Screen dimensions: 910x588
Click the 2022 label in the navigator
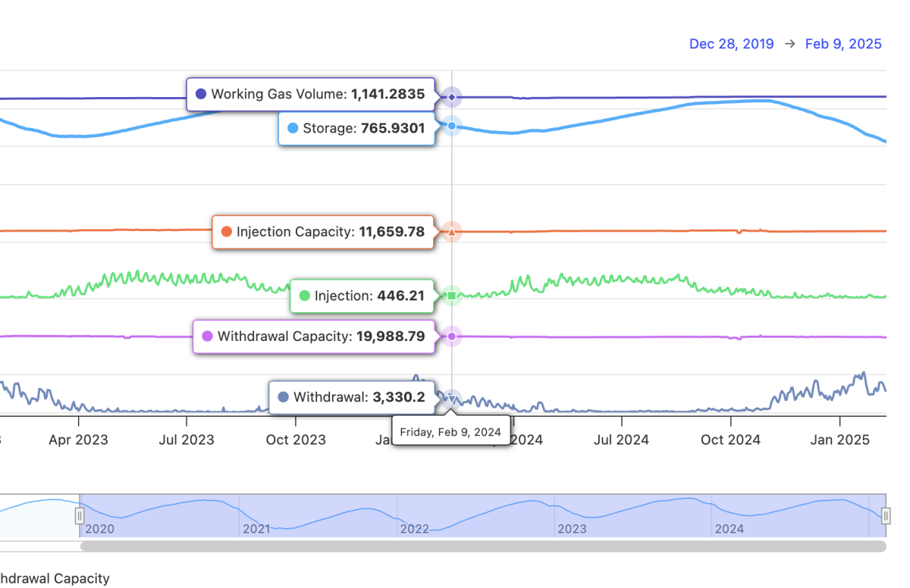(x=415, y=529)
